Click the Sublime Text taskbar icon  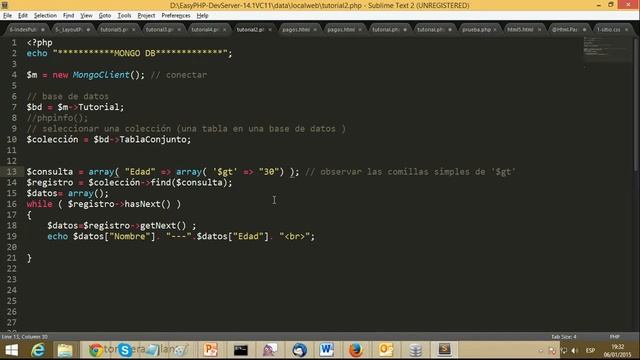[x=444, y=349]
